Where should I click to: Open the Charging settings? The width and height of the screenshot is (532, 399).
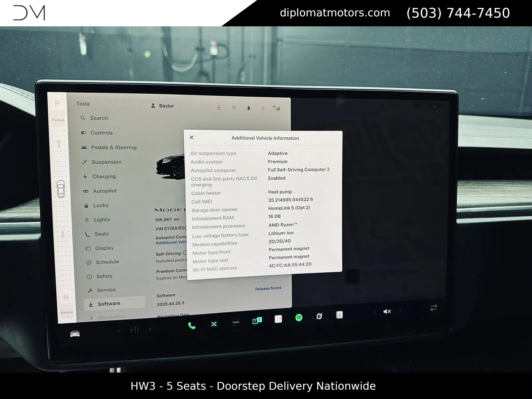point(99,176)
